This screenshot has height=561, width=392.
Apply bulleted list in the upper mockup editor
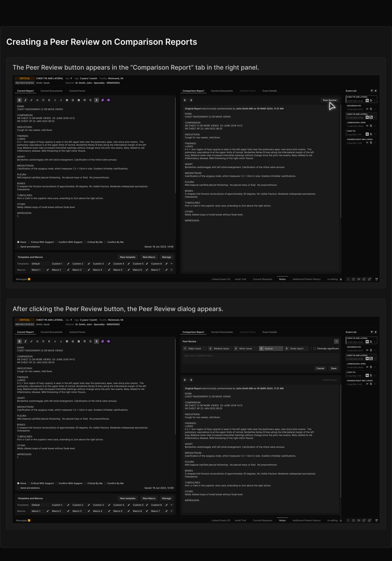point(43,100)
